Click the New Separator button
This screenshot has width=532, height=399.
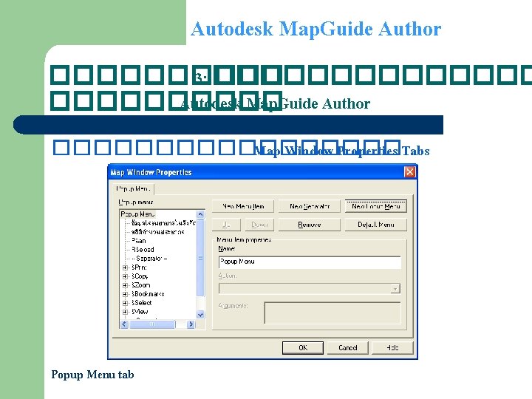click(x=310, y=206)
